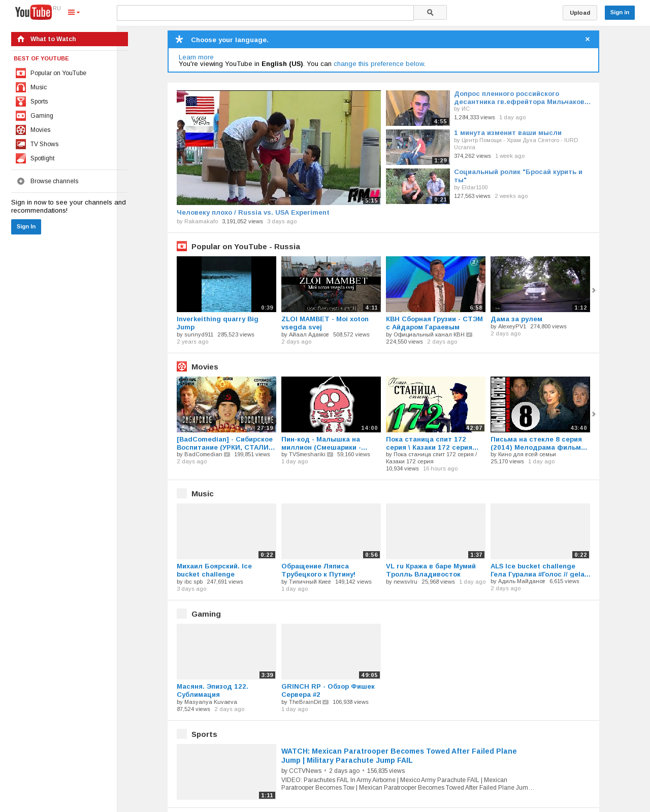Open Sports in the sidebar
Image resolution: width=650 pixels, height=812 pixels.
click(39, 101)
